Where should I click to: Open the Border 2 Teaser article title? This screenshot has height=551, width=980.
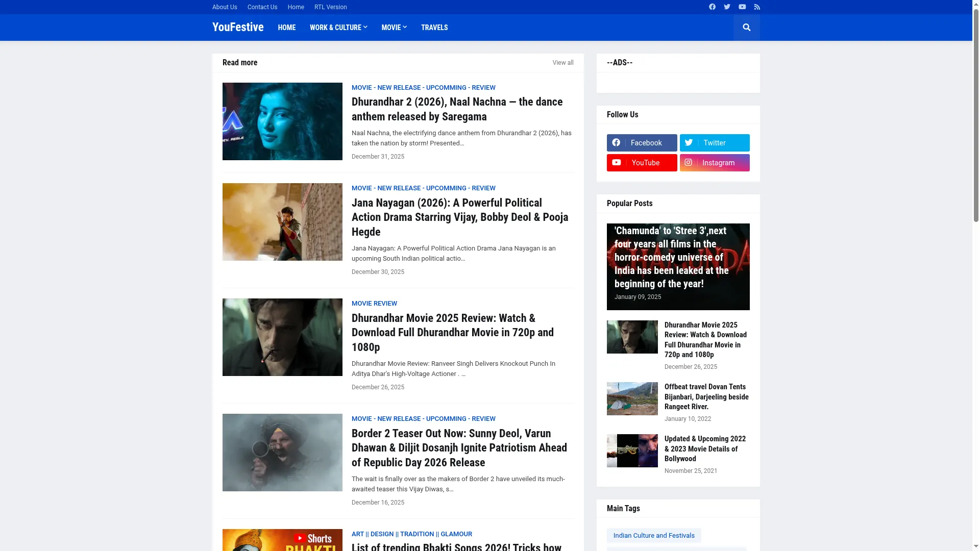tap(459, 448)
